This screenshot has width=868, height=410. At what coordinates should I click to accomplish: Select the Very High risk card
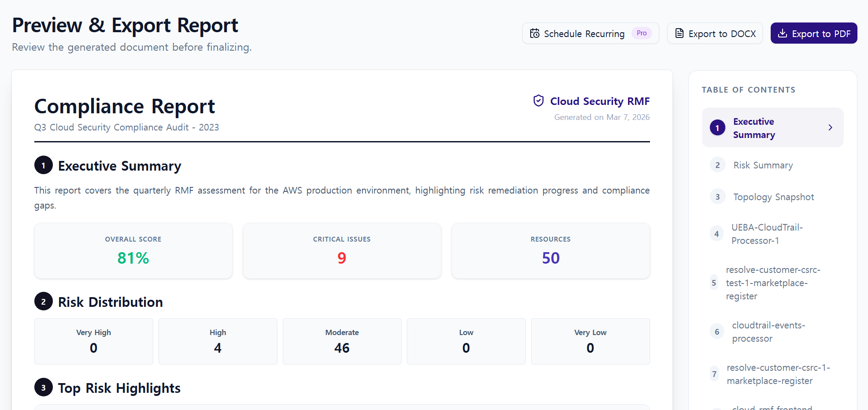(94, 341)
